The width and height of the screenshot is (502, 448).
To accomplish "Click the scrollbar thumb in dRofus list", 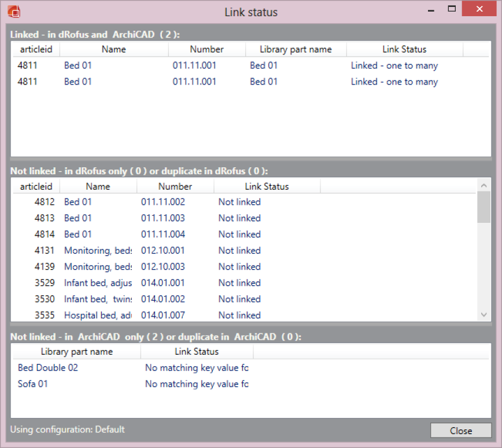I will click(x=484, y=207).
